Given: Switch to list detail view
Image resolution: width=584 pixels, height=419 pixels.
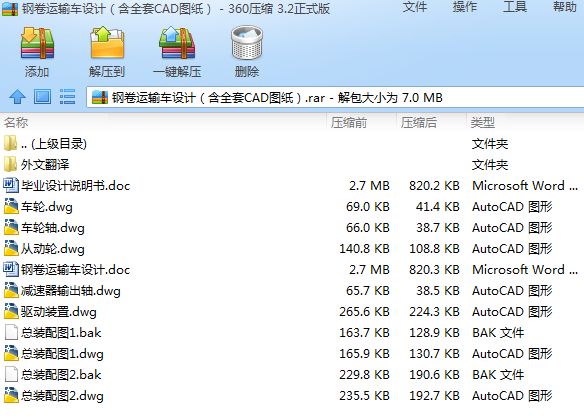Looking at the screenshot, I should pos(67,97).
